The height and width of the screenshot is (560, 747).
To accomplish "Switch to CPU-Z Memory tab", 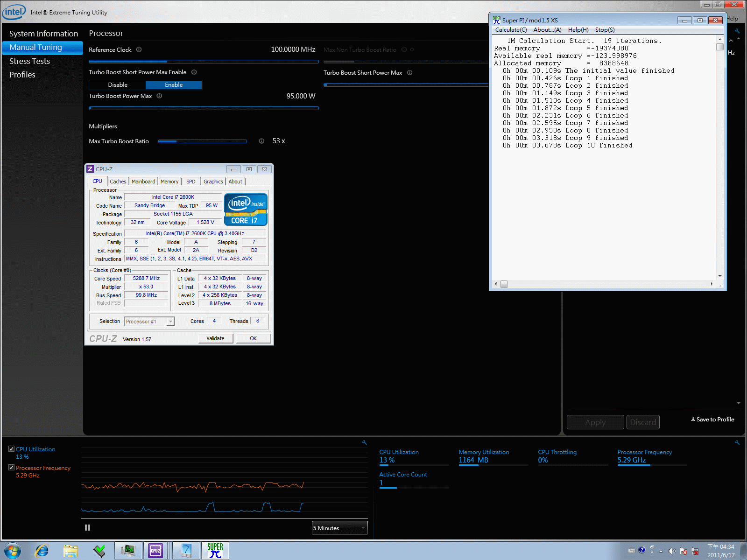I will (169, 182).
